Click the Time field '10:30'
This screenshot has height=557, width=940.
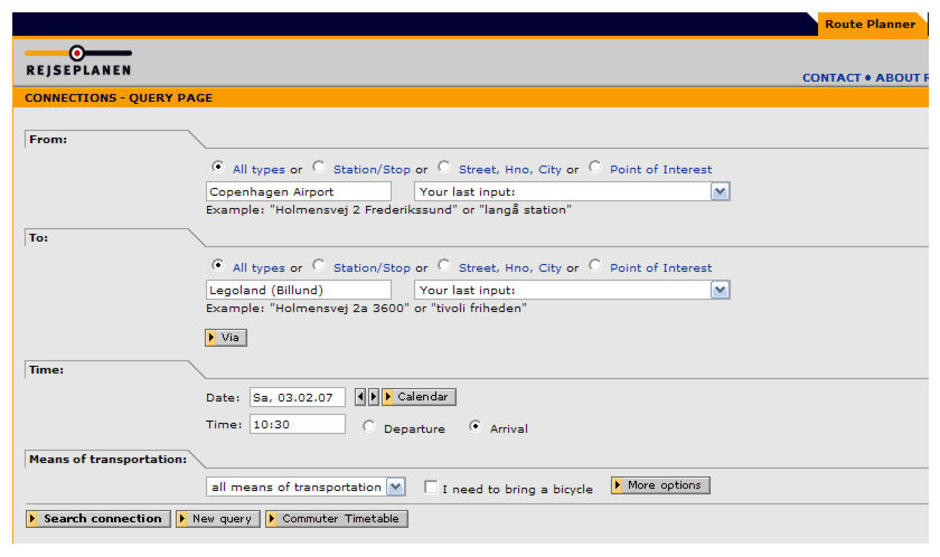[x=297, y=424]
